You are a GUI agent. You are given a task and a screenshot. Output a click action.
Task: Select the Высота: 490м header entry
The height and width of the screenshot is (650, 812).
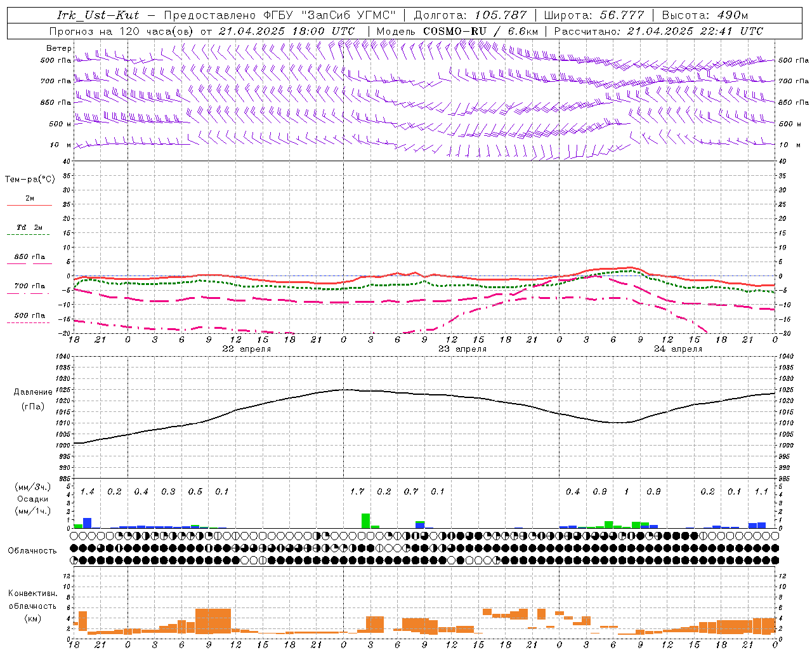[x=705, y=15]
